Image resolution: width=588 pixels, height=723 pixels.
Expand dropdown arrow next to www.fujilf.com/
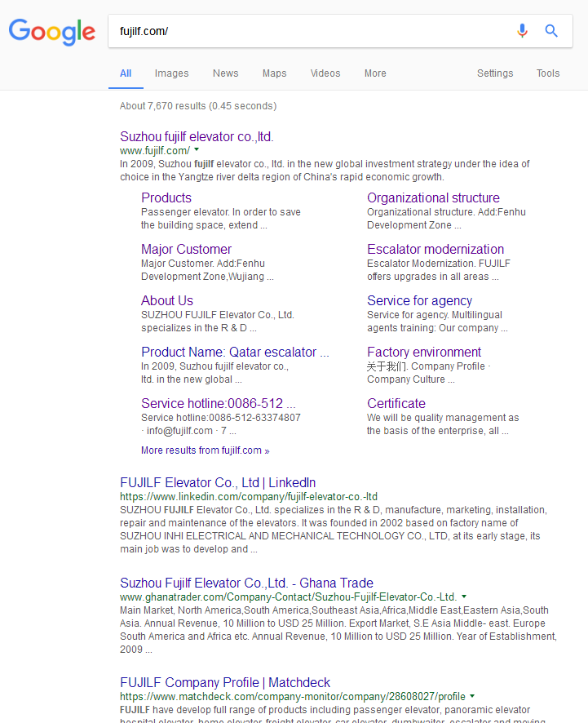pyautogui.click(x=197, y=149)
